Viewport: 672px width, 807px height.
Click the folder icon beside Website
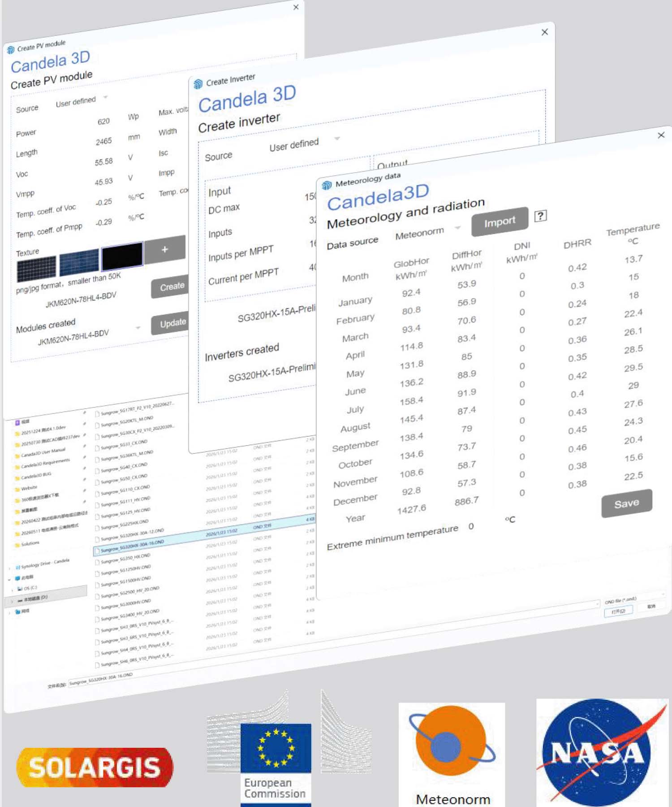17,489
